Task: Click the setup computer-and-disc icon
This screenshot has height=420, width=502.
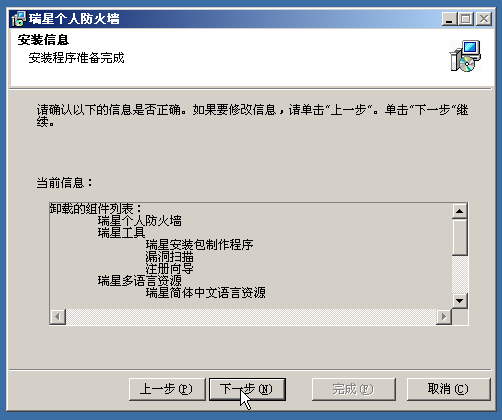Action: pyautogui.click(x=465, y=56)
